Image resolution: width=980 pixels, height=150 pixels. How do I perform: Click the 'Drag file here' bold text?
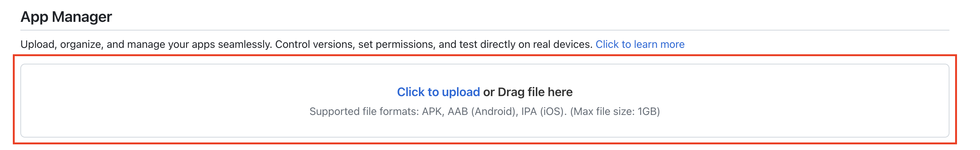tap(535, 92)
